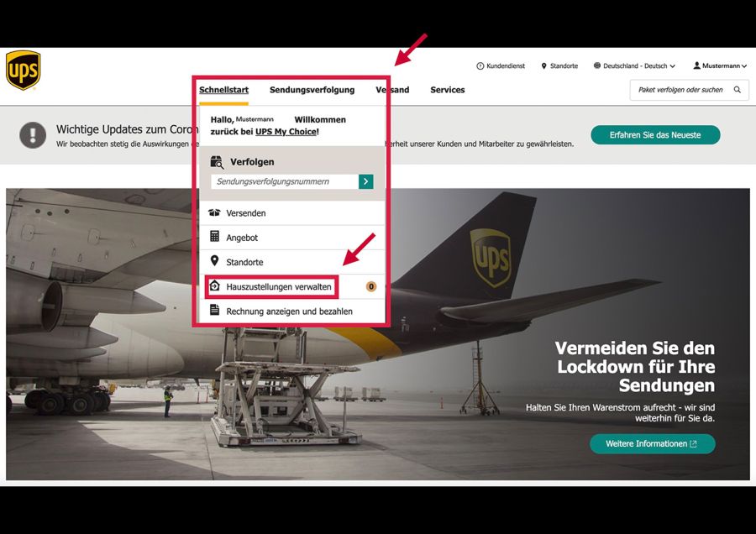Click the Erfahren Sie das Neueste button
The width and height of the screenshot is (756, 534).
[655, 135]
